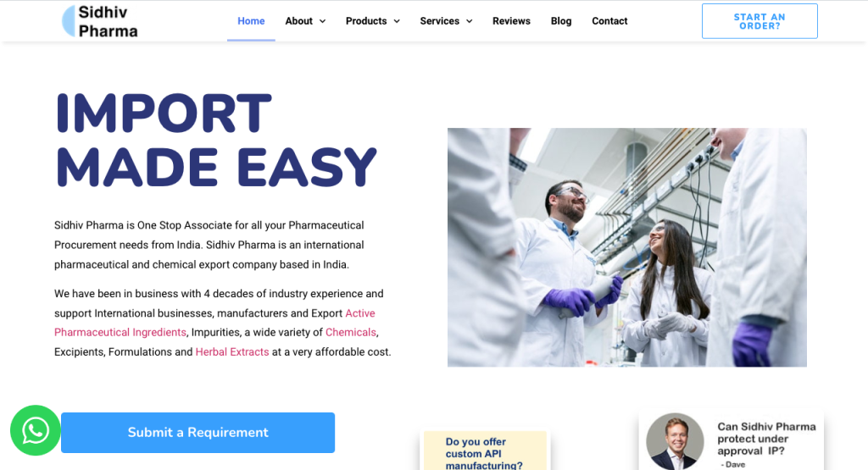Image resolution: width=868 pixels, height=470 pixels.
Task: Open the approval IP question card
Action: tap(731, 440)
